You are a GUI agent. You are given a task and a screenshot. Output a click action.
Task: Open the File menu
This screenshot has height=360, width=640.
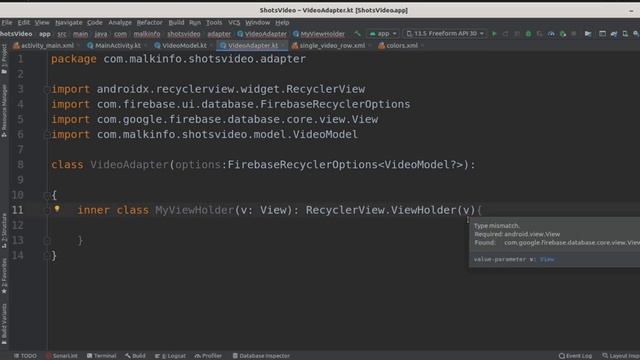tap(7, 22)
